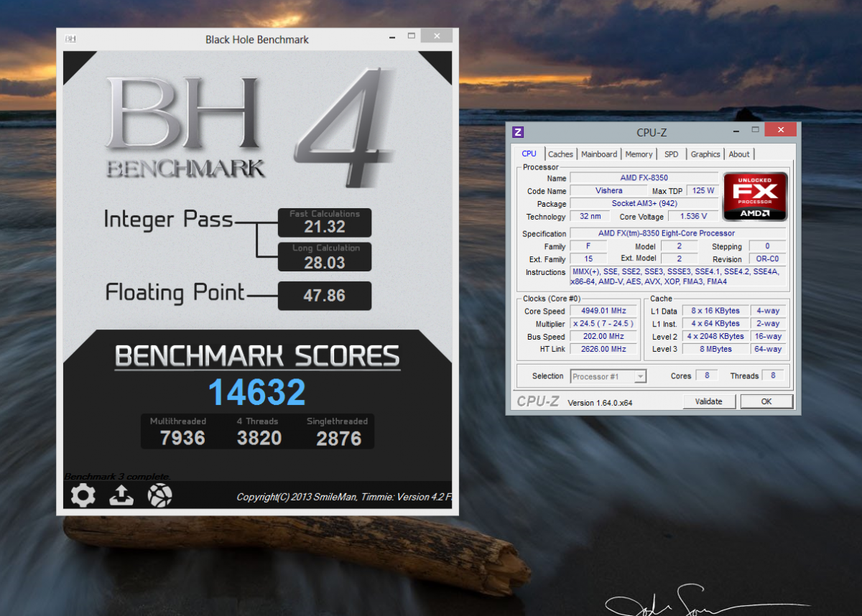
Task: Click the Level 3 associativity 64-way
Action: point(768,349)
